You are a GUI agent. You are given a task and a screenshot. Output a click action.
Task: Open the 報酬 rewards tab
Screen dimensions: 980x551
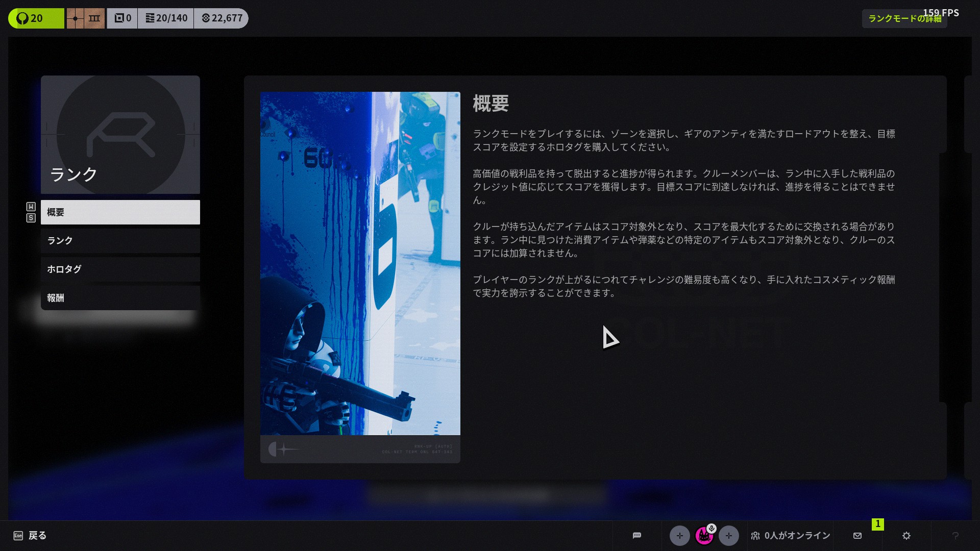[x=120, y=298]
